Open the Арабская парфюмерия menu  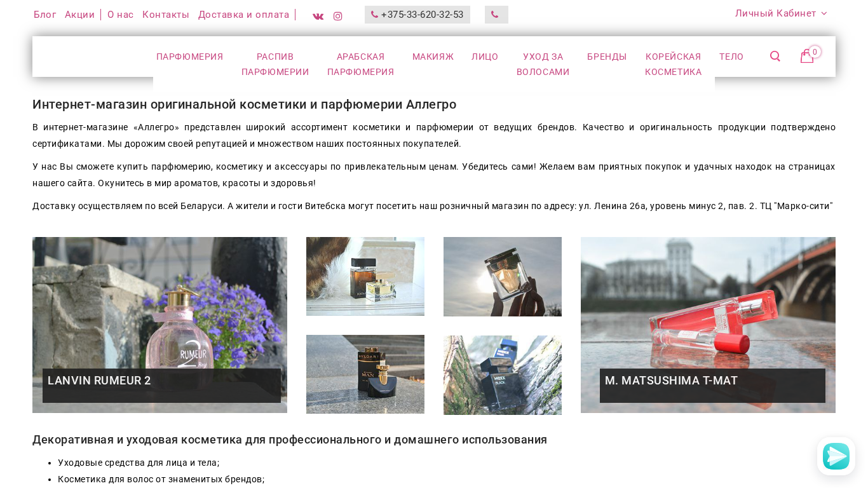tap(361, 64)
